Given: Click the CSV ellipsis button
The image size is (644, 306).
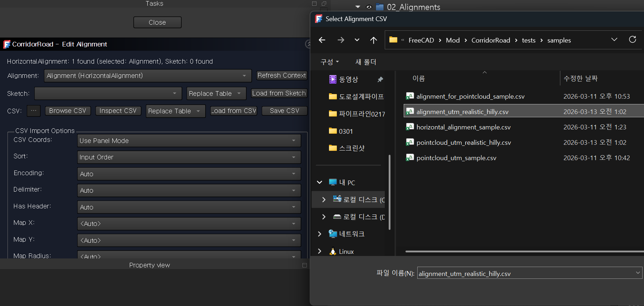Looking at the screenshot, I should (x=34, y=111).
